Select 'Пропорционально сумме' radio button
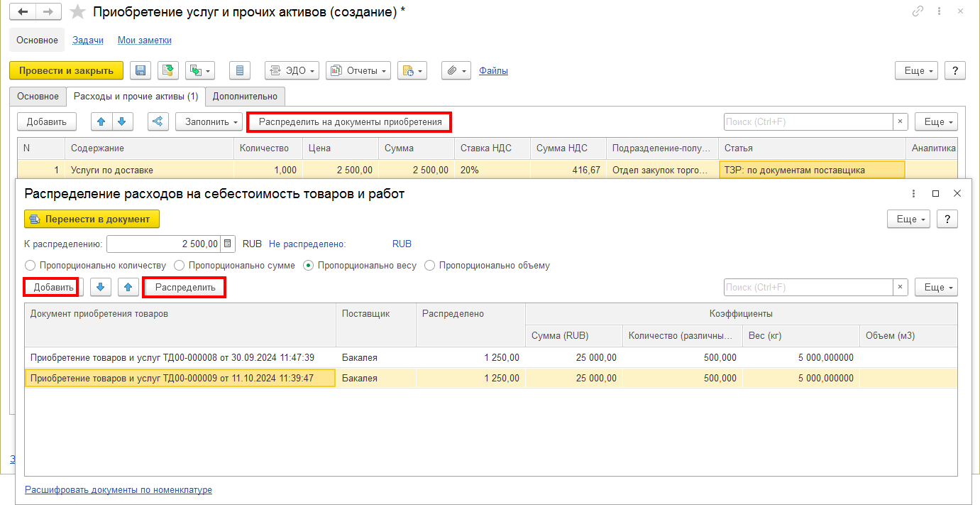The image size is (980, 505). pos(179,266)
